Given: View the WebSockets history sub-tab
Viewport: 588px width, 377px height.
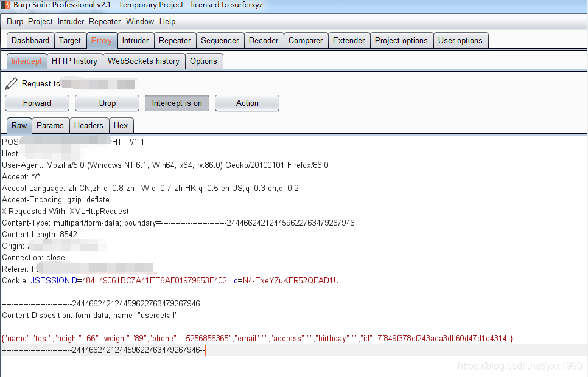Looking at the screenshot, I should [144, 61].
